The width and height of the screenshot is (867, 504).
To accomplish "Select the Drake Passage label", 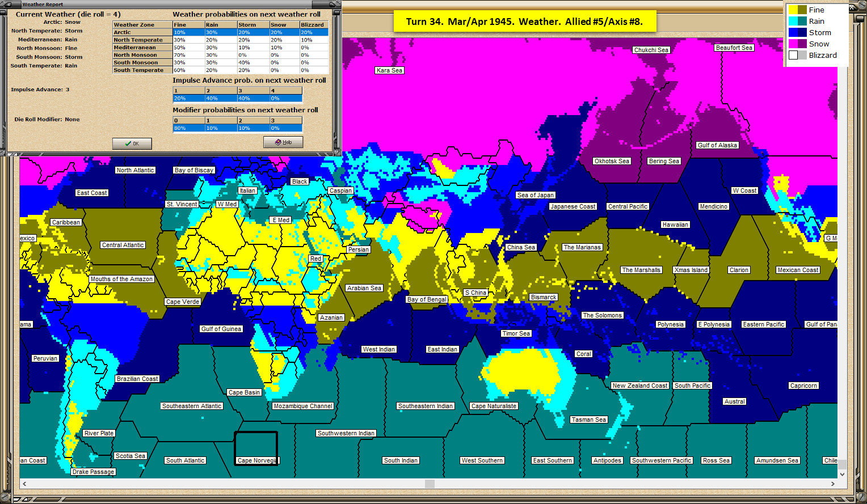I will coord(94,472).
